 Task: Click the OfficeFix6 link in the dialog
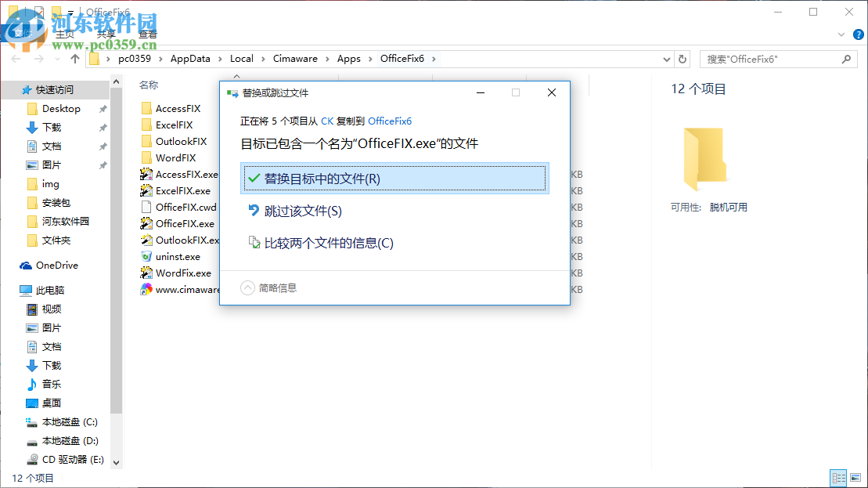coord(391,121)
